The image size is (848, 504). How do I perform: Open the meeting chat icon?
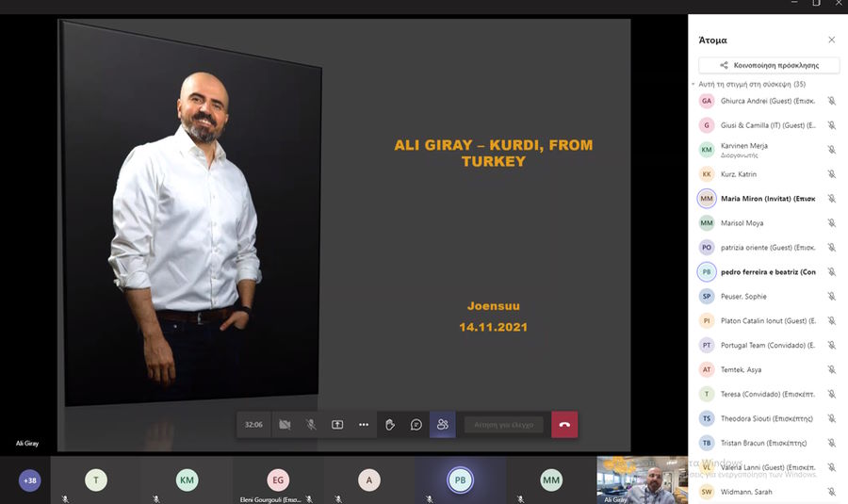point(416,425)
